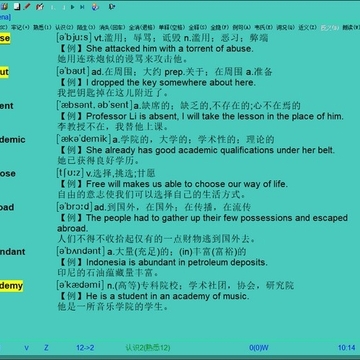Image resolution: width=360 pixels, height=360 pixels.
Task: Click the 认识2(熟悉12) status text
Action: [148, 348]
